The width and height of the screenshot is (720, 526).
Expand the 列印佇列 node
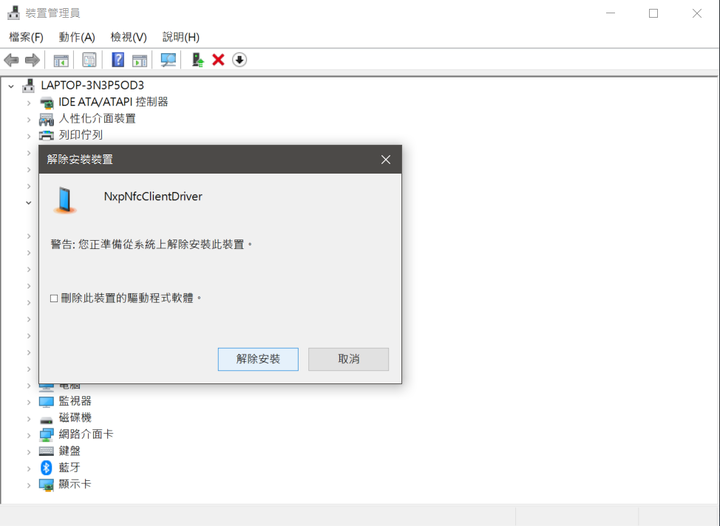(28, 136)
